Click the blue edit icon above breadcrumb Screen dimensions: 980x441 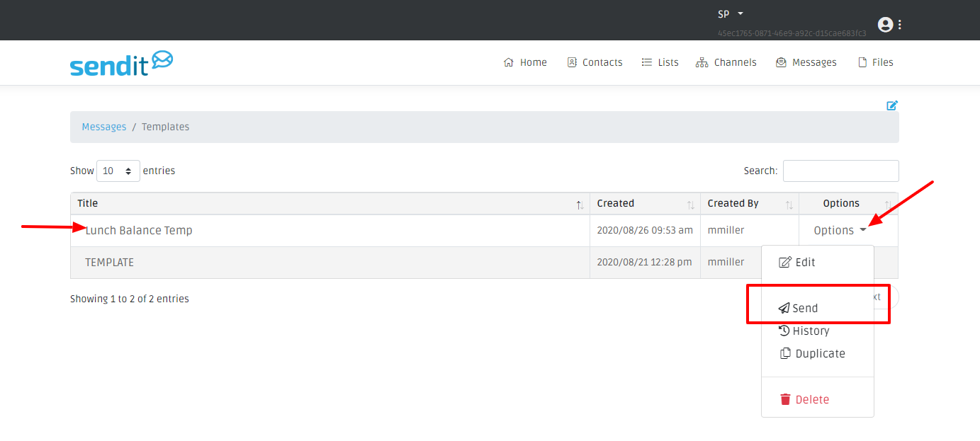[x=892, y=105]
